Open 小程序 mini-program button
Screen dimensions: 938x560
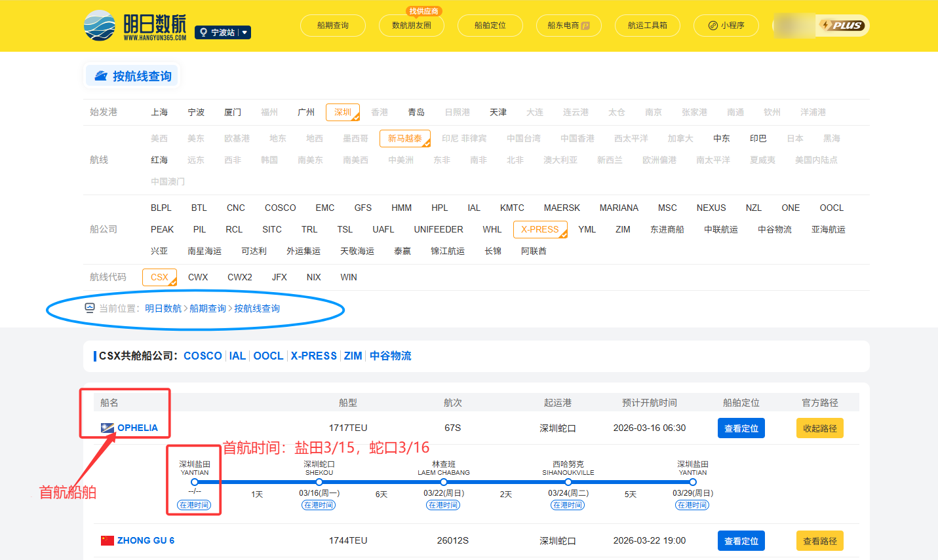point(726,26)
